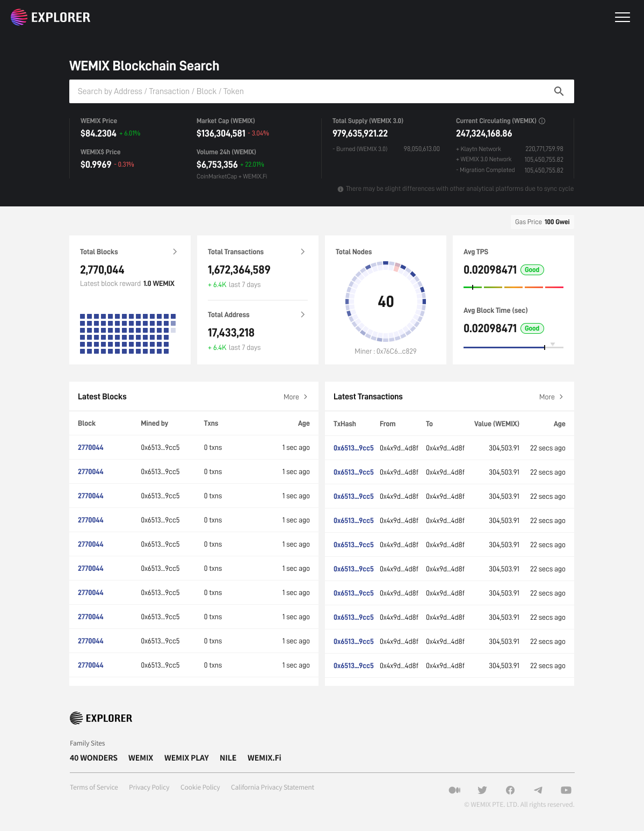This screenshot has height=831, width=644.
Task: Click Current Circulating 247,324,168.86 value
Action: (484, 133)
